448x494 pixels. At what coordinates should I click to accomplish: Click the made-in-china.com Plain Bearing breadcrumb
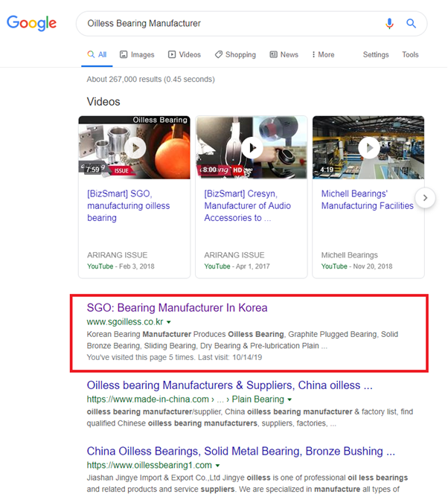click(185, 400)
